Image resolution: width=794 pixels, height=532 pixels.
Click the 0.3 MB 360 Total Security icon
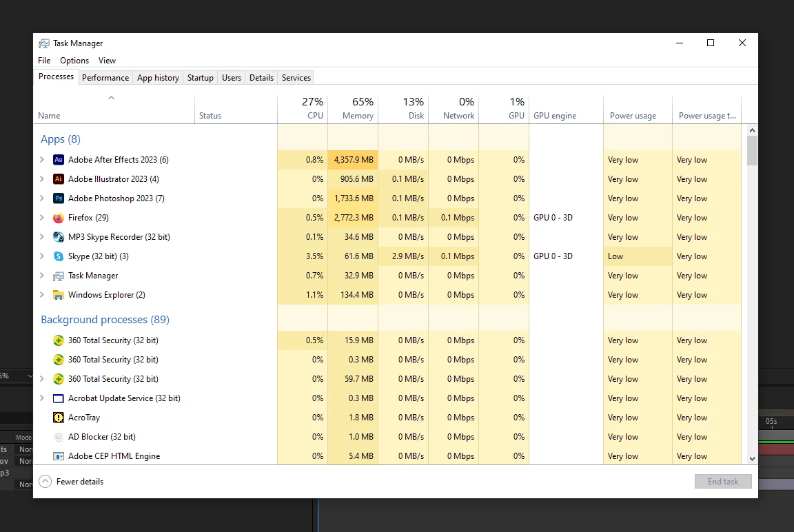point(58,360)
